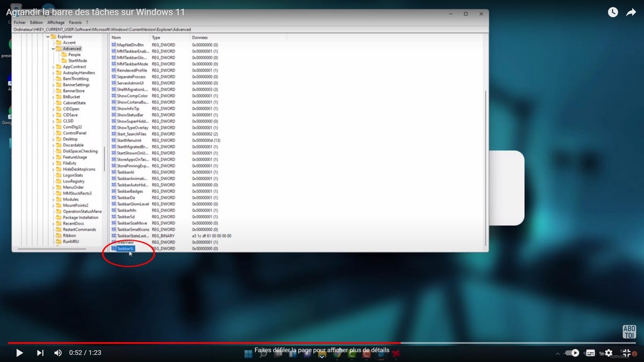Select the StartMode folder in the tree
This screenshot has width=644, height=362.
point(77,61)
